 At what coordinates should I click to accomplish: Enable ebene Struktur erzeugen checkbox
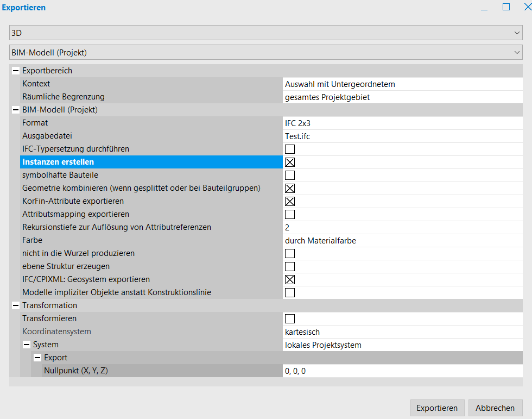pyautogui.click(x=290, y=266)
